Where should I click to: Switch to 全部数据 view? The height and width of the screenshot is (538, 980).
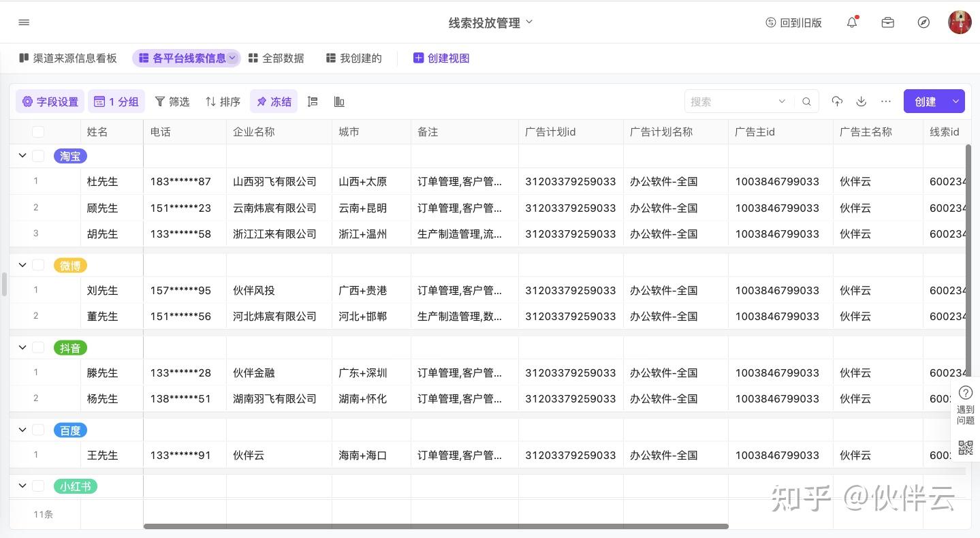276,58
